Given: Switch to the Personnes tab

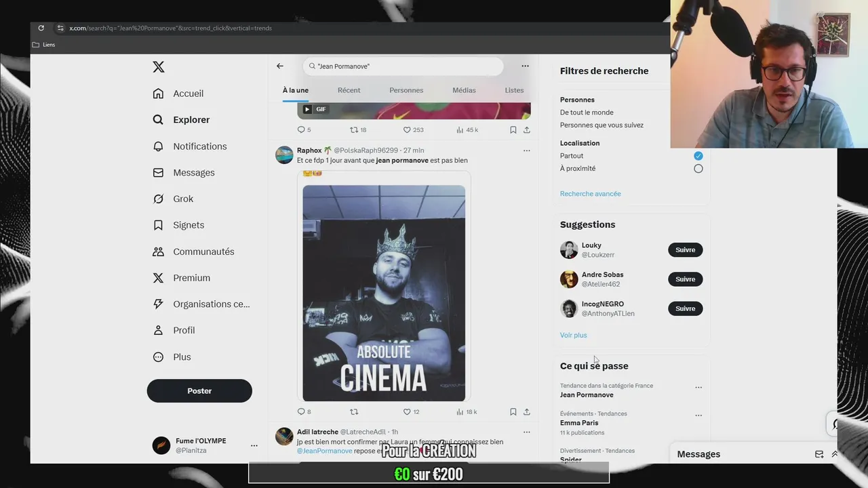Looking at the screenshot, I should [x=406, y=90].
